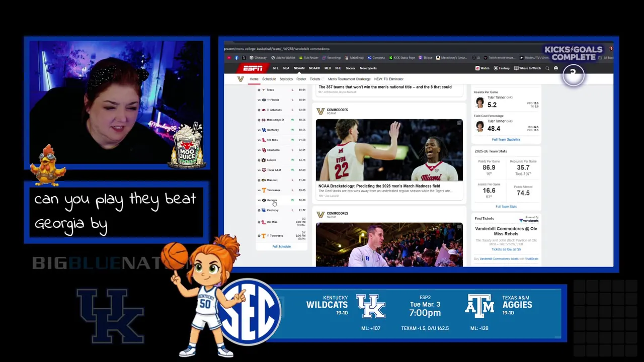644x362 pixels.
Task: Open the MakeEmoji bookmark
Action: [x=354, y=58]
